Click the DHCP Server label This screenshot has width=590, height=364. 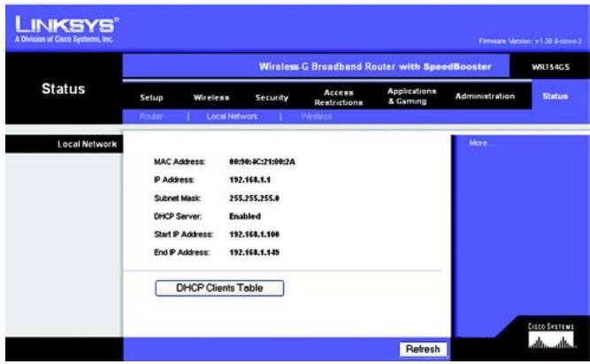178,216
